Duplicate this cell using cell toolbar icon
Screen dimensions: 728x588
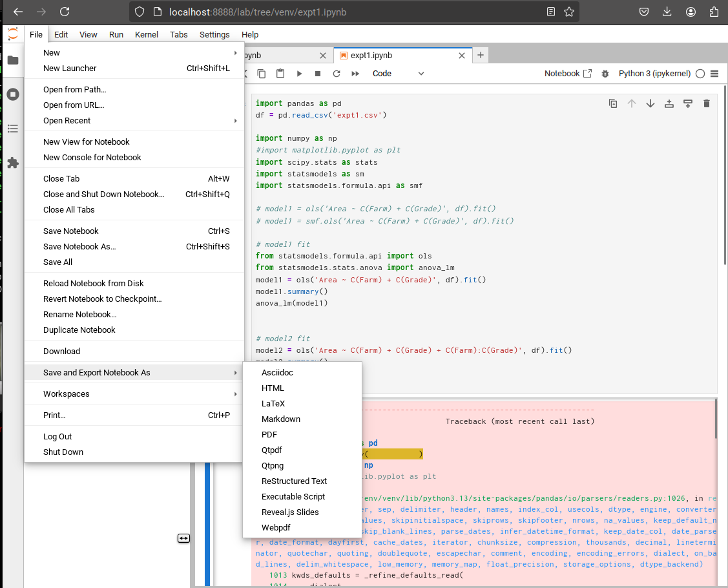coord(613,103)
